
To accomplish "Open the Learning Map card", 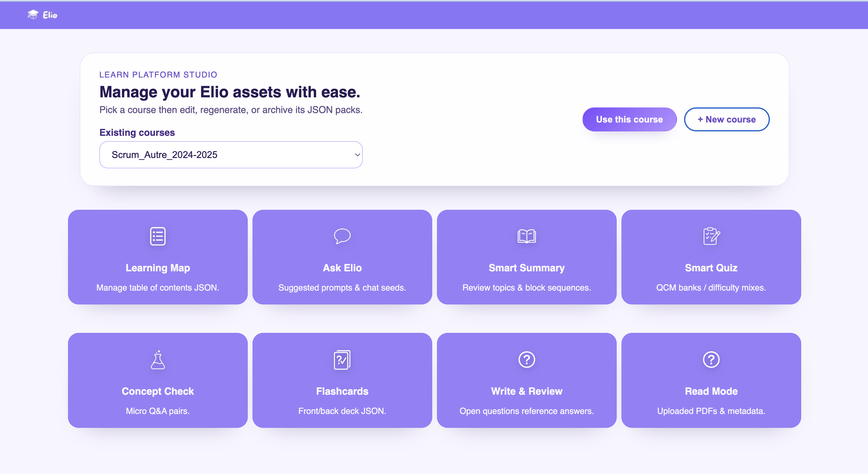I will pyautogui.click(x=157, y=257).
